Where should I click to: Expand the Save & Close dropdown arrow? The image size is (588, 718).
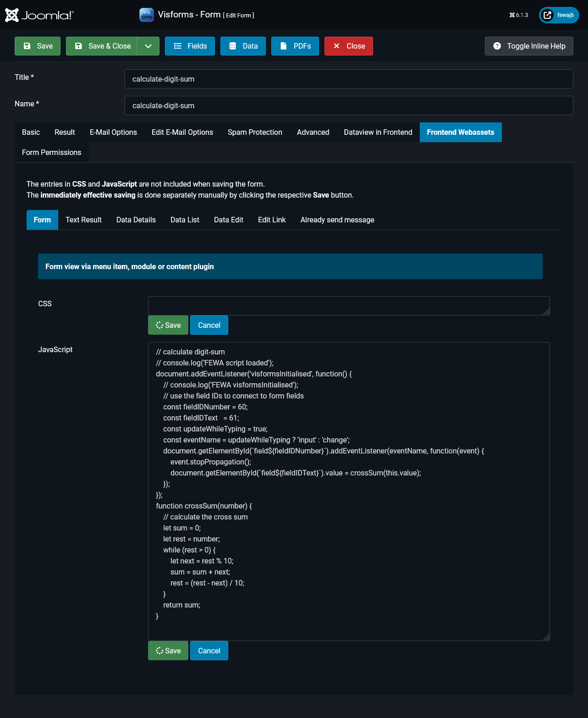[148, 46]
